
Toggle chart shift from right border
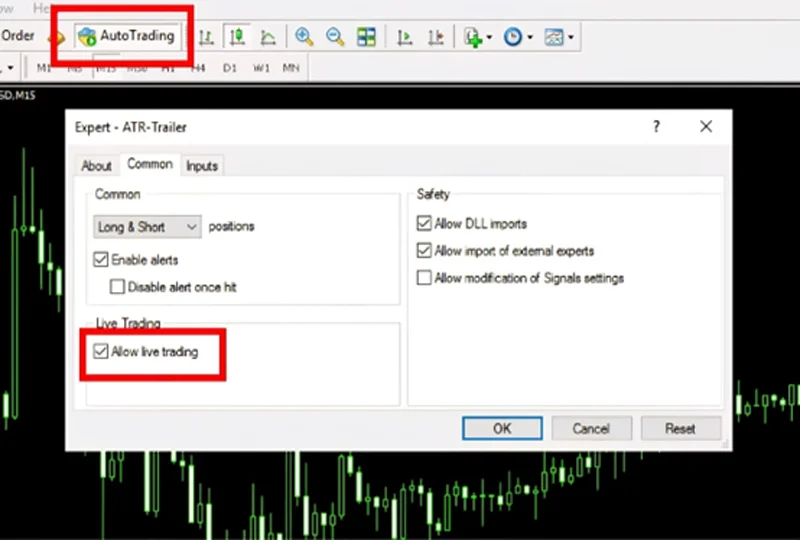(x=436, y=37)
